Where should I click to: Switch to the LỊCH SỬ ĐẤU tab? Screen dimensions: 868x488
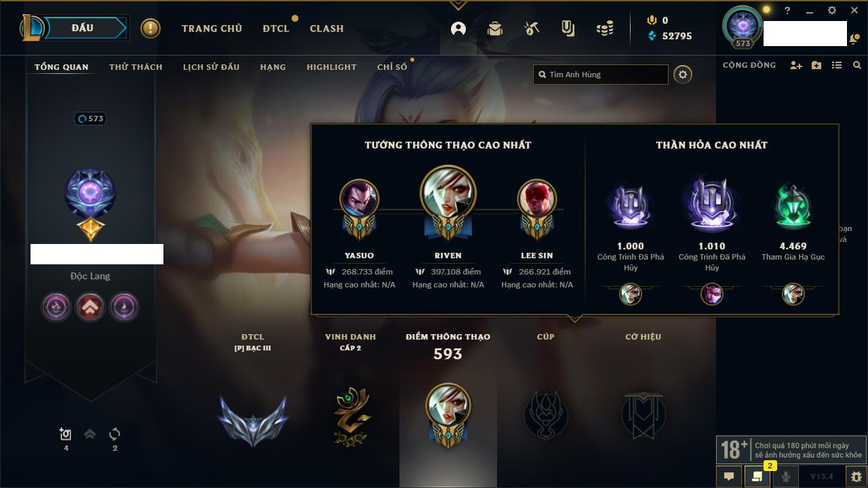tap(211, 67)
